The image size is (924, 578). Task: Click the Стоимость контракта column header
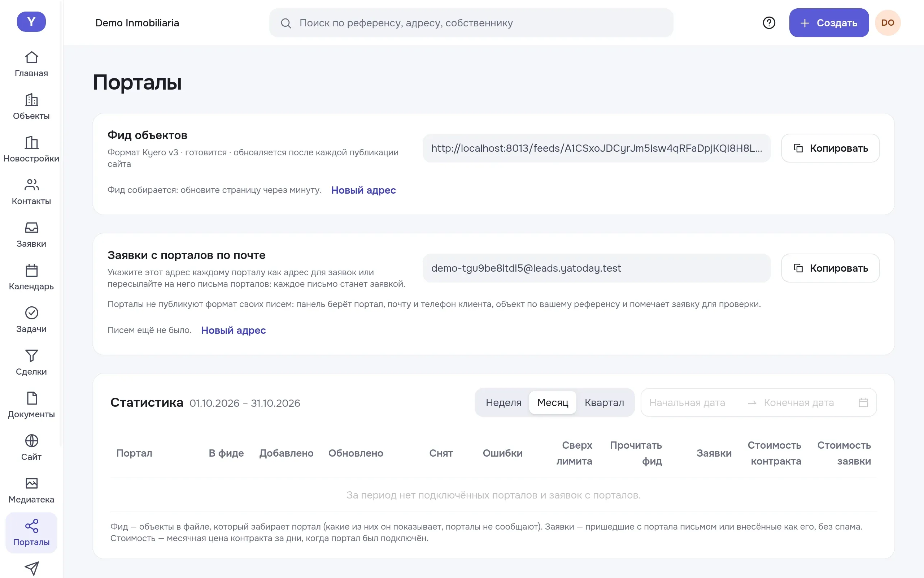pyautogui.click(x=774, y=453)
